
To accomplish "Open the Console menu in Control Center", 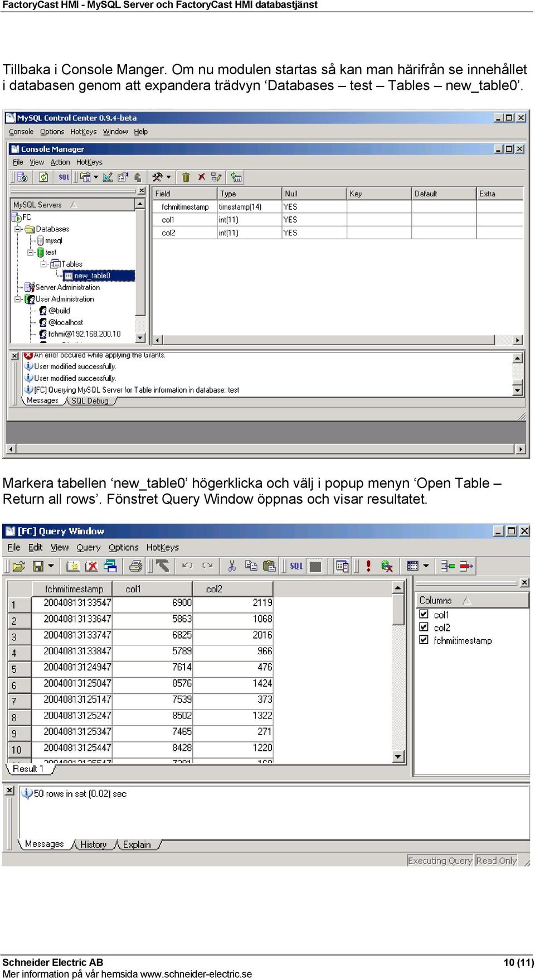I will pos(21,132).
